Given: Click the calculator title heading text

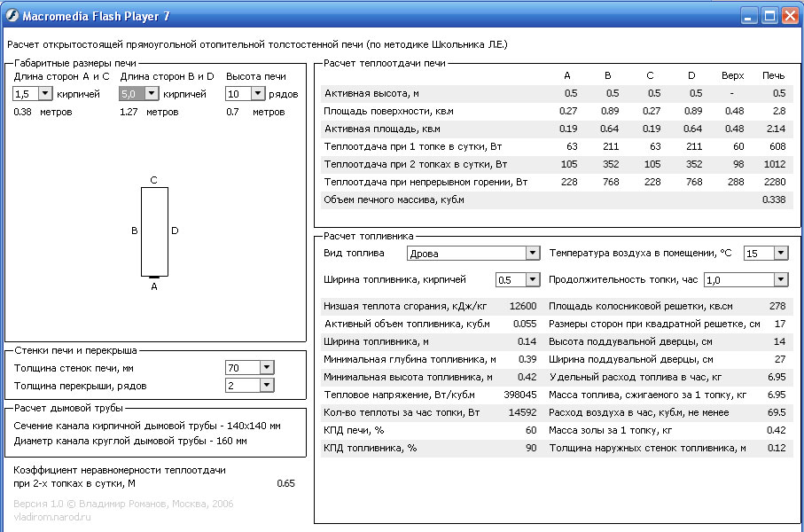Looking at the screenshot, I should [x=257, y=44].
